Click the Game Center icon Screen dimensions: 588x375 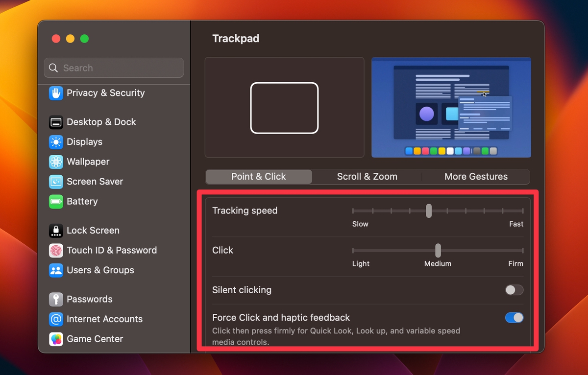(x=55, y=339)
